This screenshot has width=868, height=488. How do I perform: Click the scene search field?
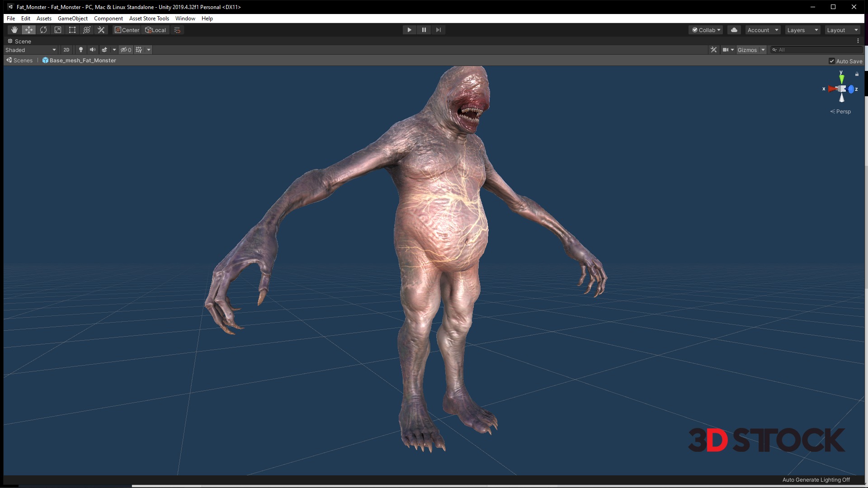pos(818,50)
